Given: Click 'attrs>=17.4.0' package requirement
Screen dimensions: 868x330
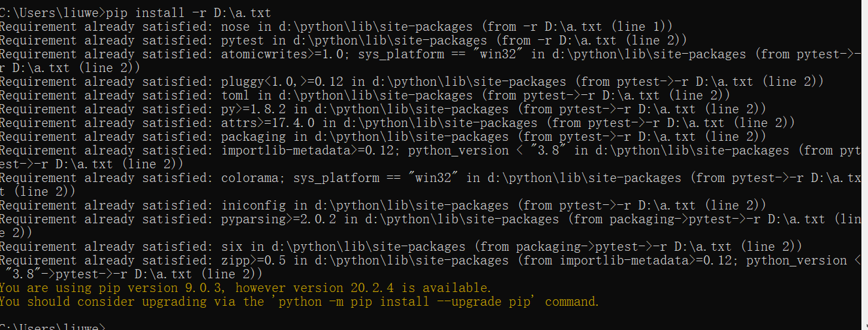Looking at the screenshot, I should click(x=268, y=123).
